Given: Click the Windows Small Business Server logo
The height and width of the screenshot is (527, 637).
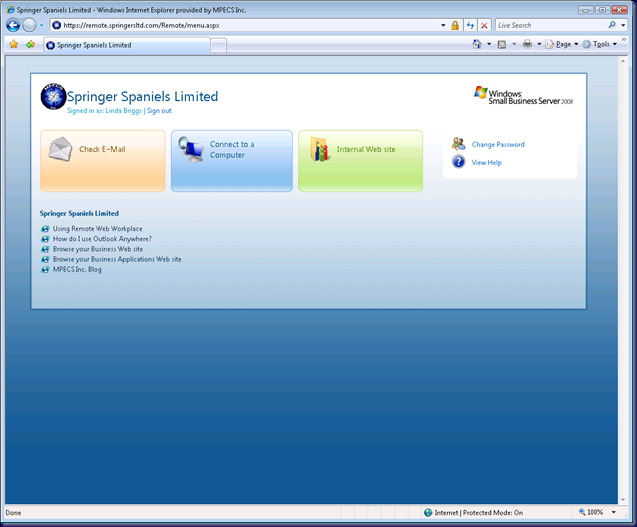Looking at the screenshot, I should coord(523,96).
